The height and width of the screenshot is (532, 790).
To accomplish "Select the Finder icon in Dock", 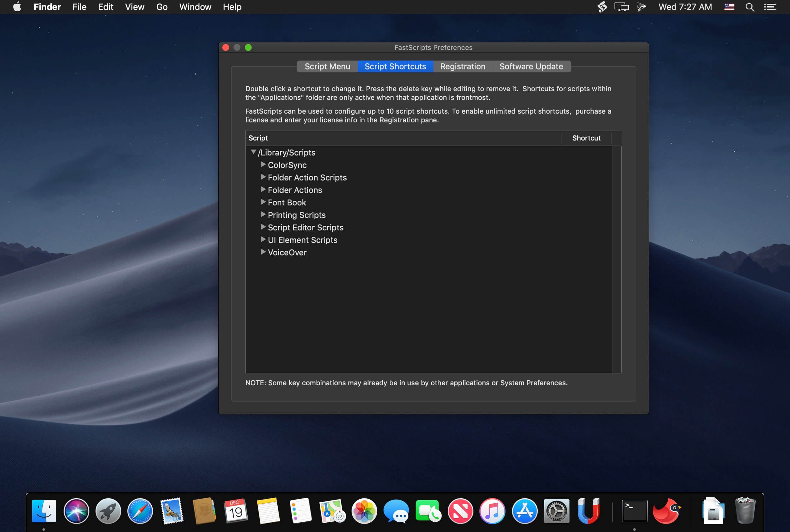I will point(45,510).
